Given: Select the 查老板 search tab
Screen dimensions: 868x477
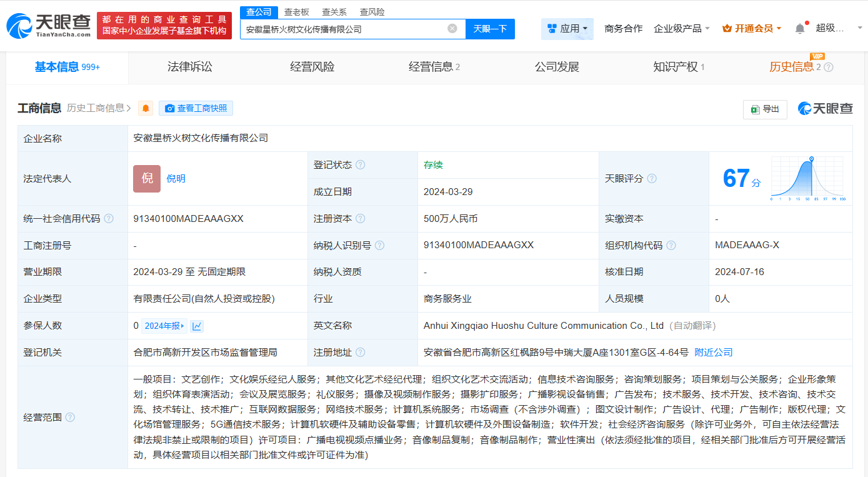Looking at the screenshot, I should click(296, 12).
